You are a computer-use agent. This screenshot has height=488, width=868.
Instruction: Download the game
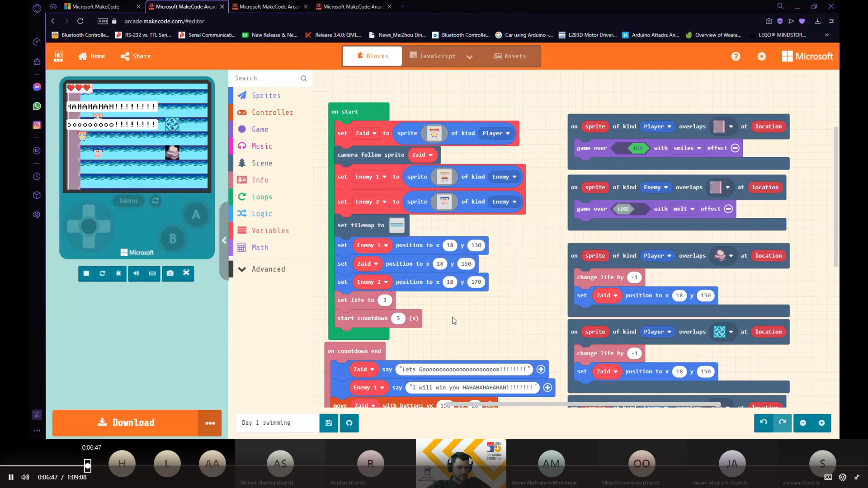pyautogui.click(x=125, y=423)
